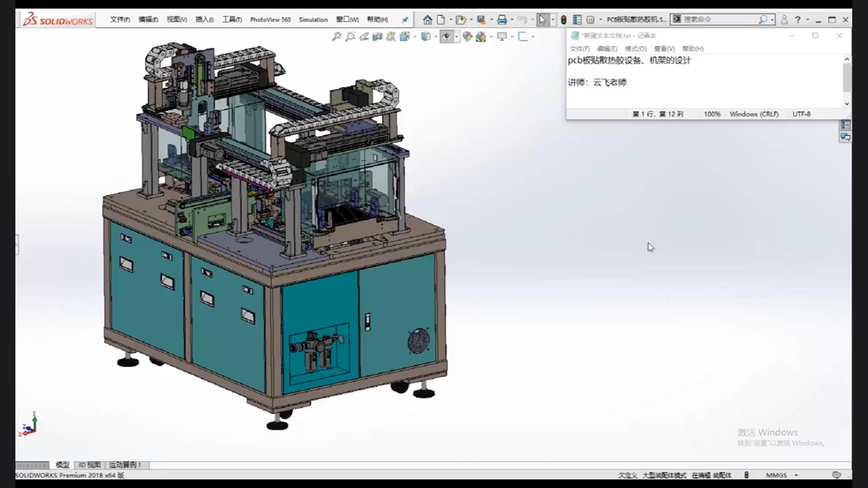The height and width of the screenshot is (488, 868).
Task: Open the 编辑(E) menu in SOLIDWORKS
Action: tap(148, 19)
